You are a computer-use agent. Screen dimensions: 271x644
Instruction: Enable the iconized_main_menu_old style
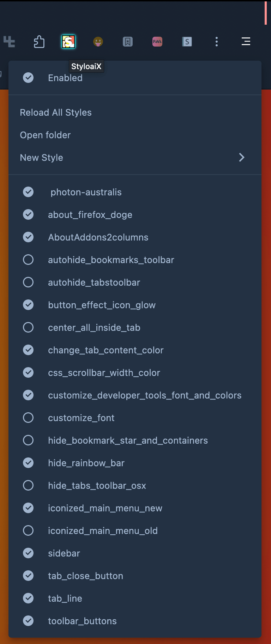[x=28, y=531]
